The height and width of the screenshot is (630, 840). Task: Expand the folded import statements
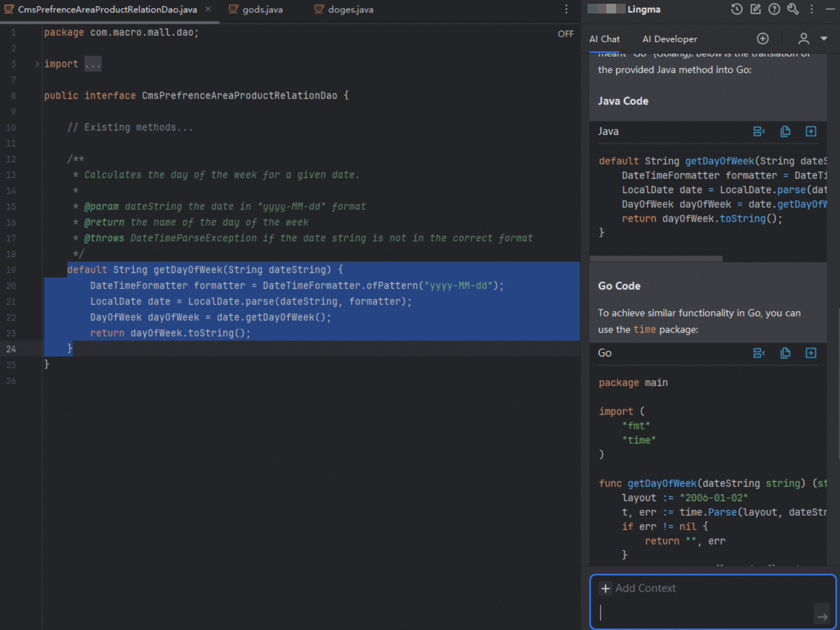pyautogui.click(x=37, y=64)
